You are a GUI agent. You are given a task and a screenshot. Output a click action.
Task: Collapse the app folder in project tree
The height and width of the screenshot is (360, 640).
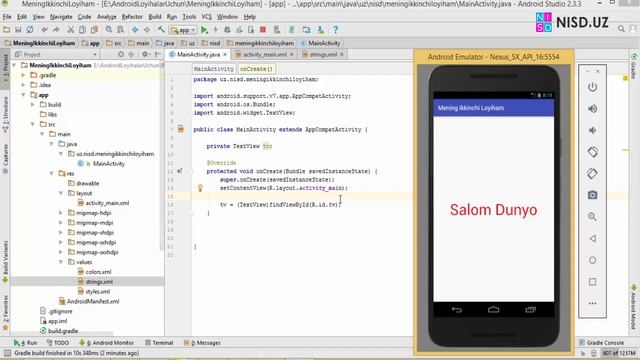[23, 95]
